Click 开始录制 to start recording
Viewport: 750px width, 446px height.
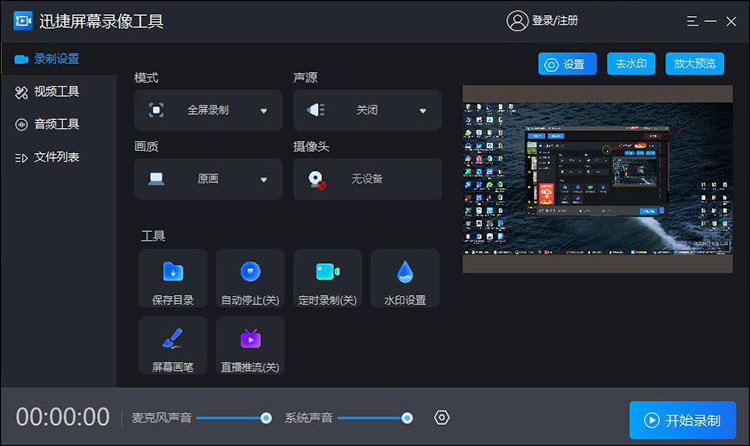(x=683, y=420)
